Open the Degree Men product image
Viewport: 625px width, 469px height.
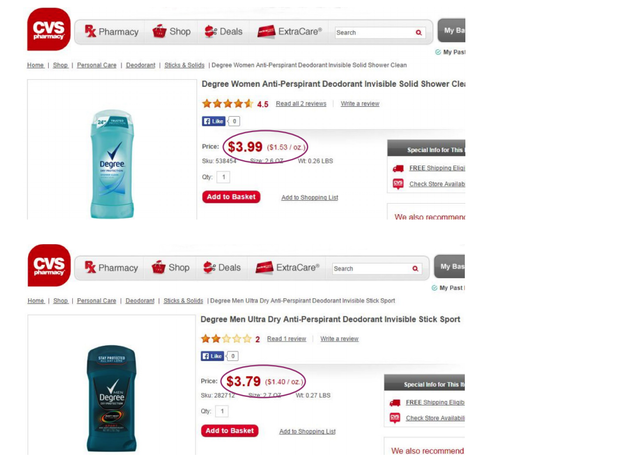tap(112, 398)
